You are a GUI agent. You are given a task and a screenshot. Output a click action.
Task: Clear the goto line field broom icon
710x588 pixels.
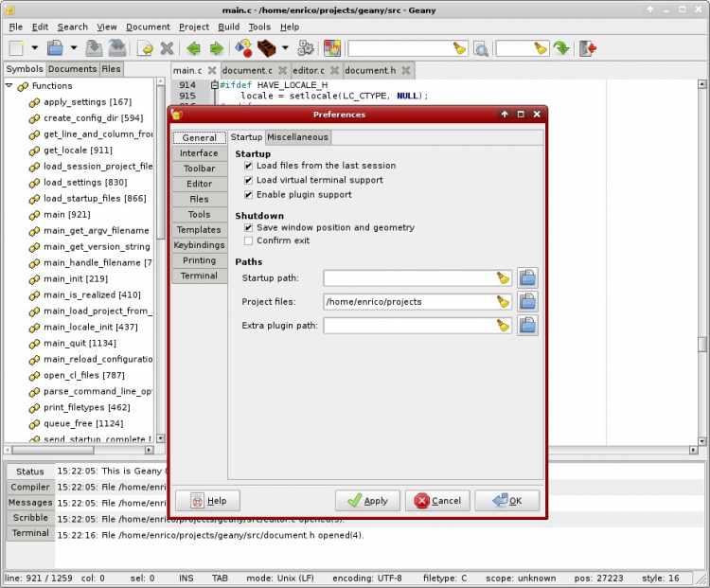pyautogui.click(x=541, y=48)
